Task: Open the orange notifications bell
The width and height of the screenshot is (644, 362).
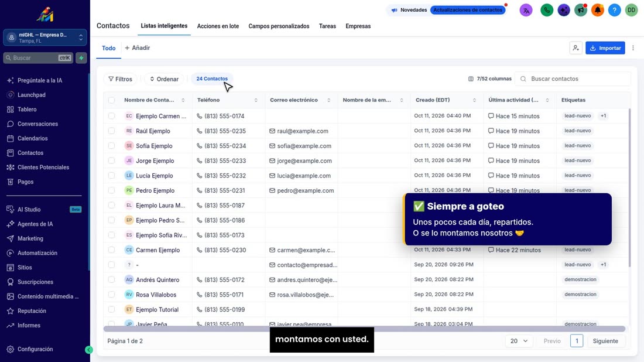Action: (x=598, y=10)
